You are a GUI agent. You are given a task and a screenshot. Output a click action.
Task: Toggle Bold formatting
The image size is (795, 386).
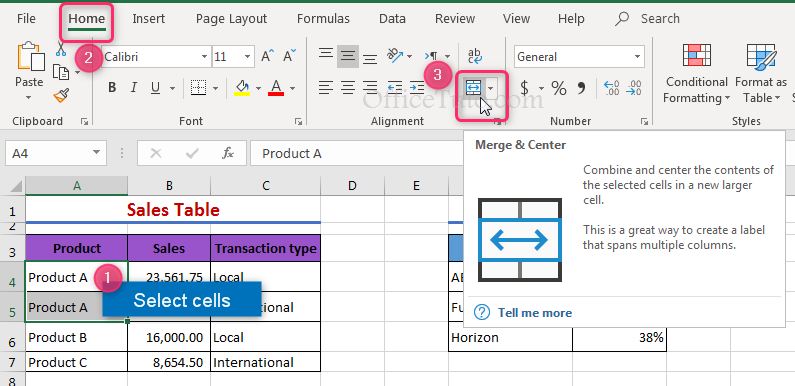pyautogui.click(x=112, y=88)
